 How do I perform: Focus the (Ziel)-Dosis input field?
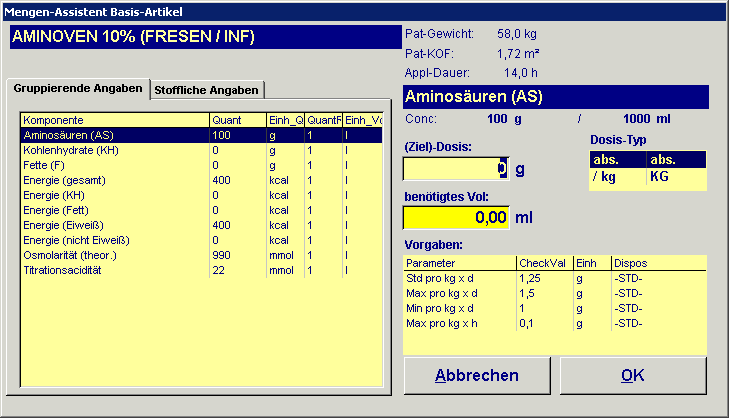pyautogui.click(x=456, y=169)
